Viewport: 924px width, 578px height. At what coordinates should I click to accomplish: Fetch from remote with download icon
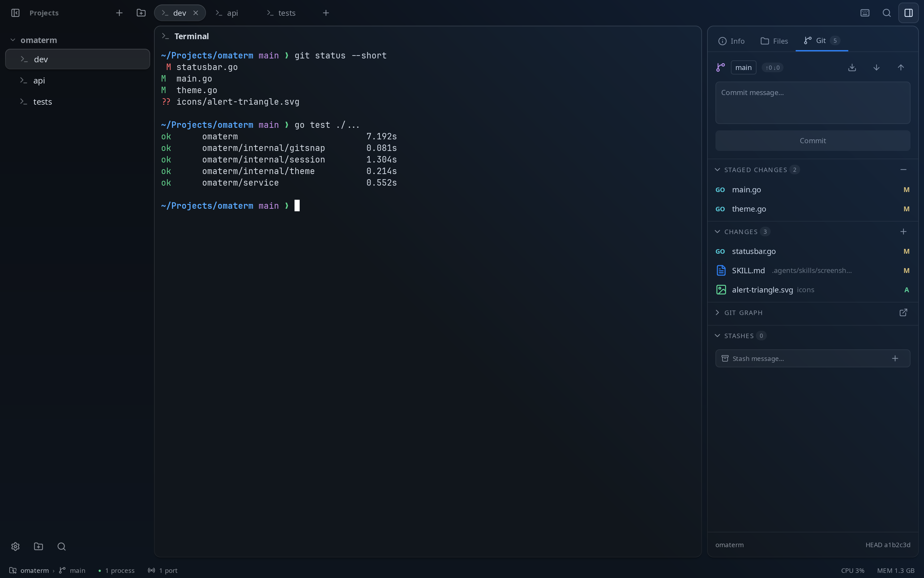point(852,68)
